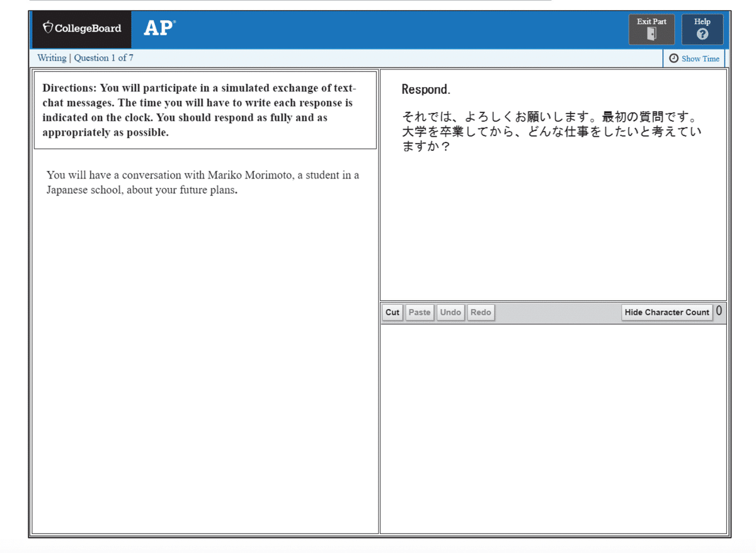Screen dimensions: 756x553
Task: Click the clock icon beside Show Time
Action: (675, 58)
